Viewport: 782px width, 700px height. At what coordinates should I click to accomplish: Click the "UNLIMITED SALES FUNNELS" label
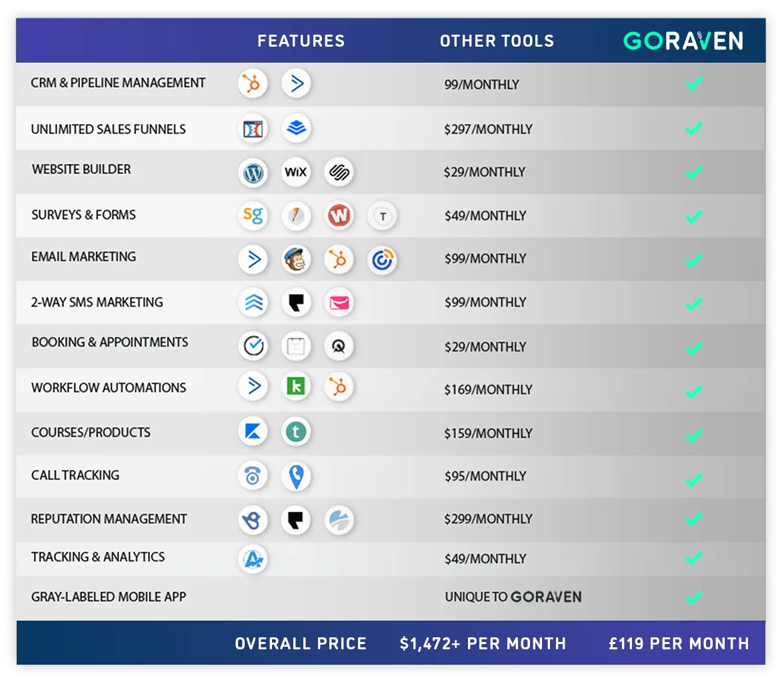click(x=108, y=129)
